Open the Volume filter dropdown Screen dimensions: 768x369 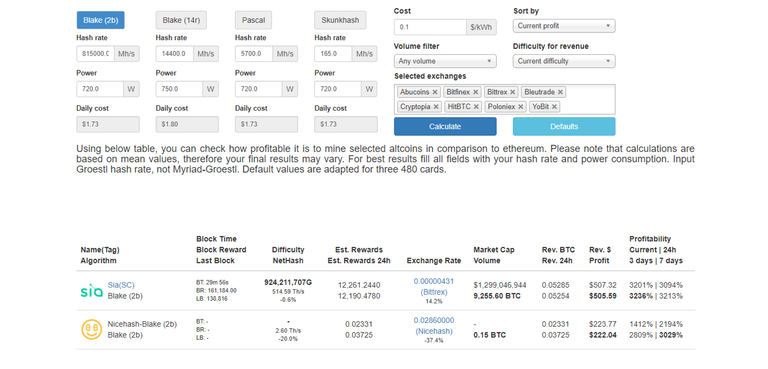pos(445,61)
